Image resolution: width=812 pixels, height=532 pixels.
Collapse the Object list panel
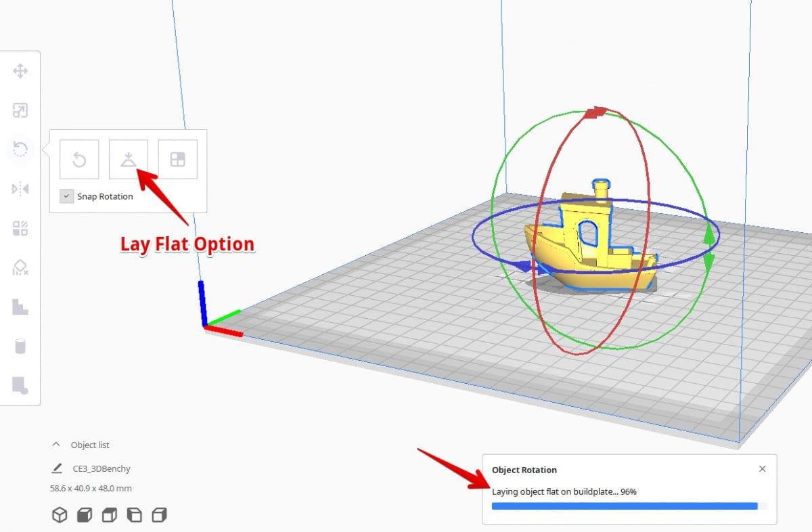click(x=55, y=444)
